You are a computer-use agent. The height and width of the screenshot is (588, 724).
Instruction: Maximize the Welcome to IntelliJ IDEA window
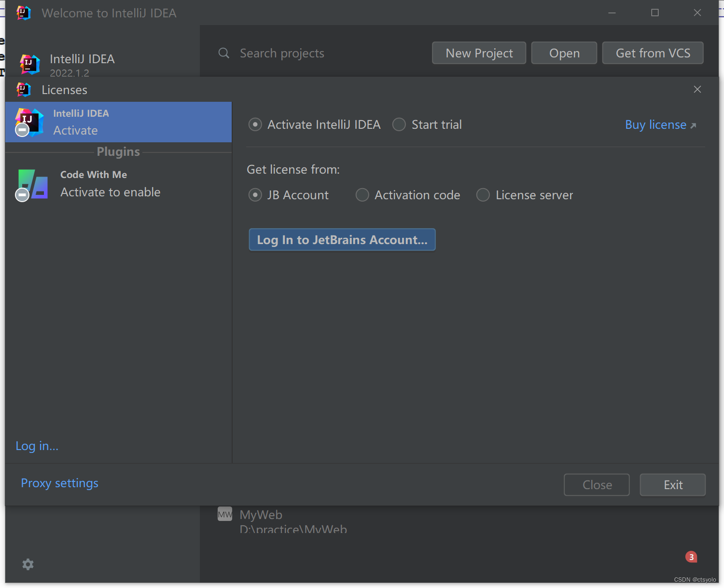point(655,13)
